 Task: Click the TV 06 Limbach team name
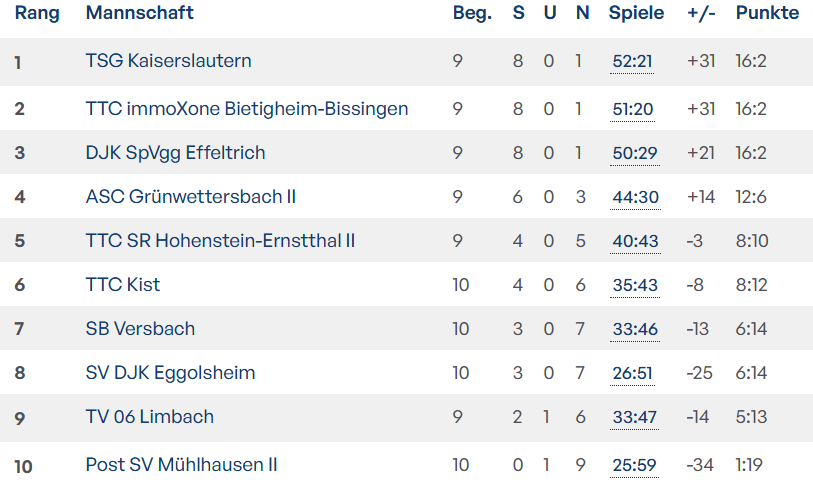pos(149,417)
